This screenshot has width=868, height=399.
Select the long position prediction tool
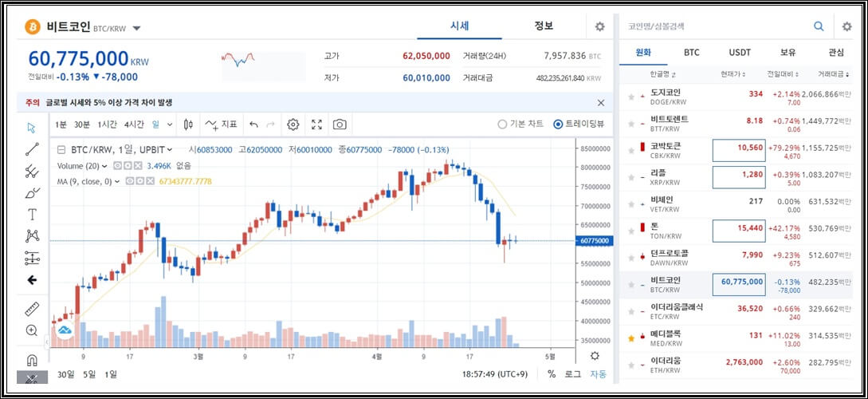(x=32, y=258)
